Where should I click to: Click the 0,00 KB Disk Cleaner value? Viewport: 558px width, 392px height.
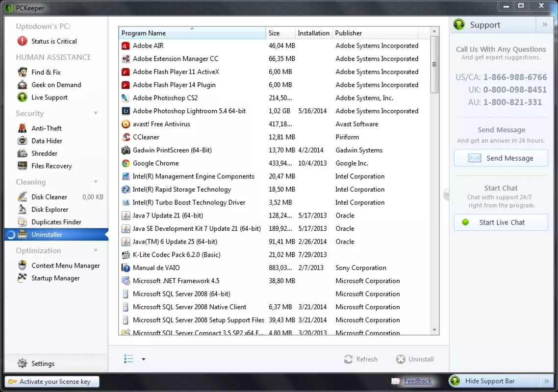(93, 196)
